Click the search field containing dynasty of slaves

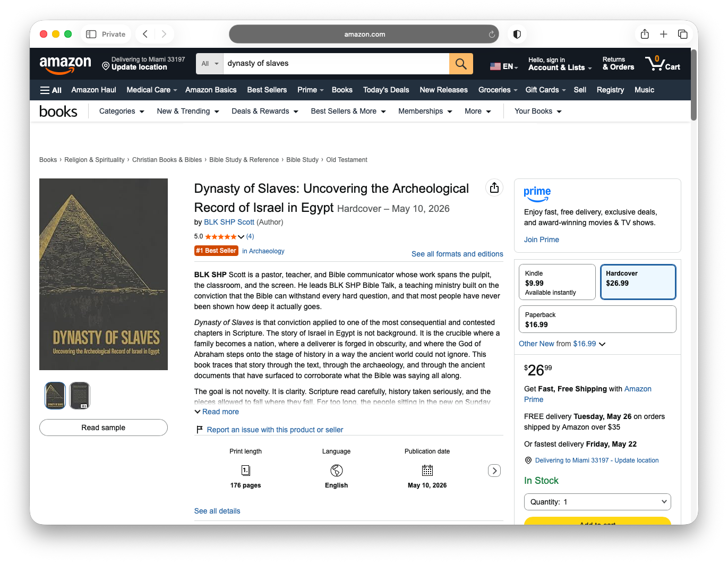tap(336, 64)
